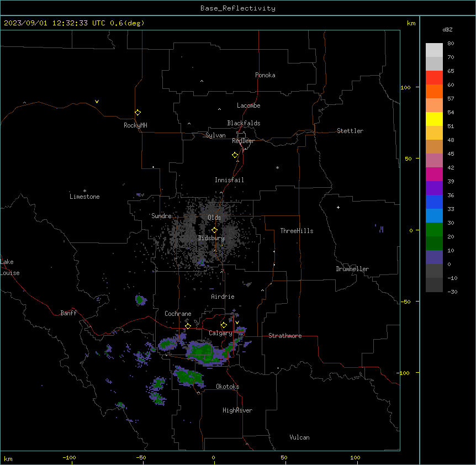
Task: Click the yellow marker south of RedDeer
Action: [x=235, y=155]
